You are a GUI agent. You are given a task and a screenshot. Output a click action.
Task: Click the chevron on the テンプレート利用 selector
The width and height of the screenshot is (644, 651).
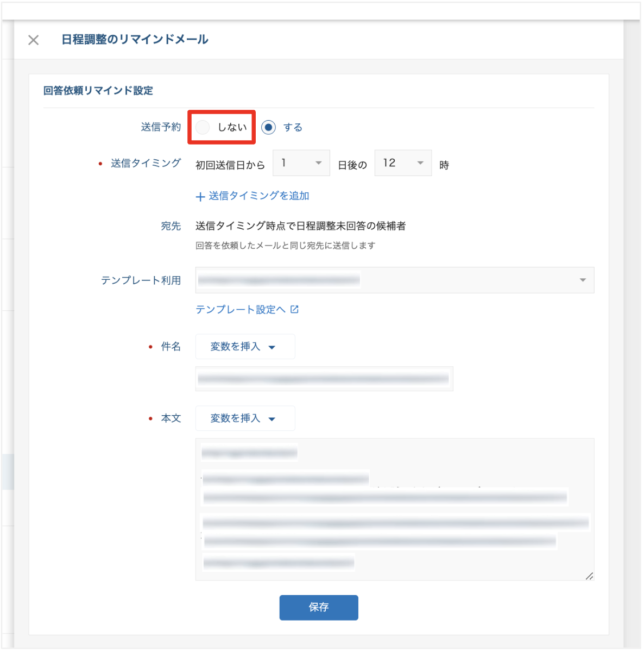pyautogui.click(x=582, y=280)
